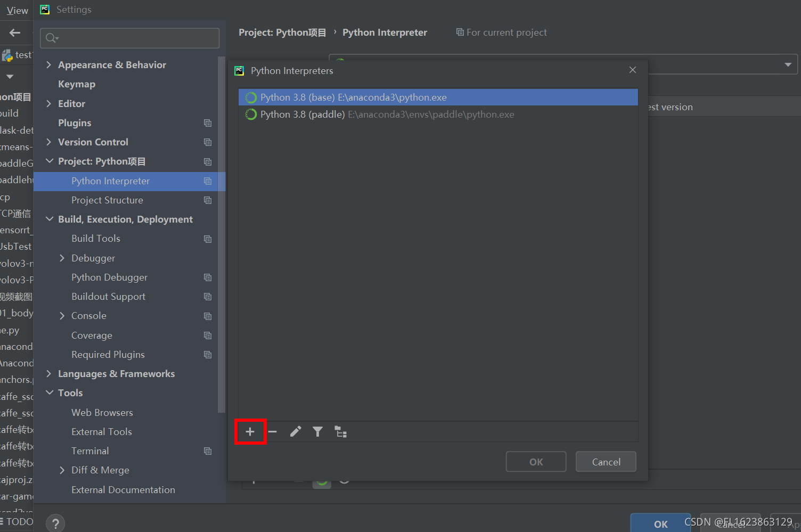This screenshot has width=801, height=532.
Task: Expand the Debugger subsection
Action: pos(62,258)
